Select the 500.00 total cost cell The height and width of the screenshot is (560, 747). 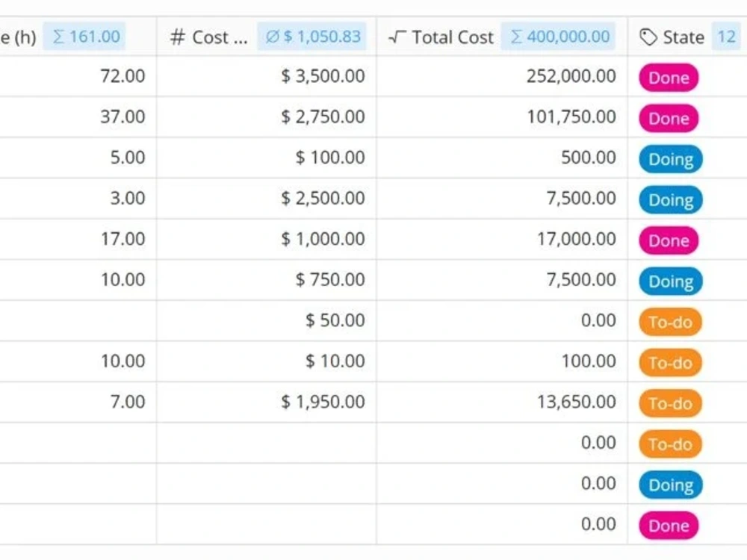pos(502,158)
